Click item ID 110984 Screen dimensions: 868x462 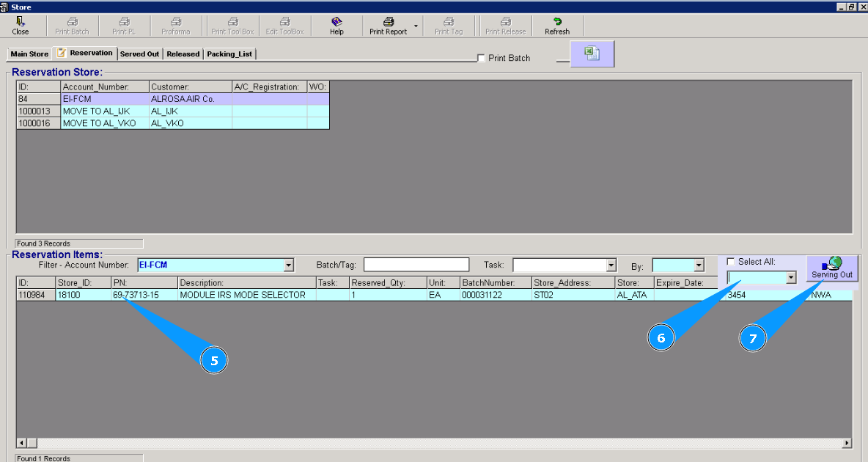(36, 295)
